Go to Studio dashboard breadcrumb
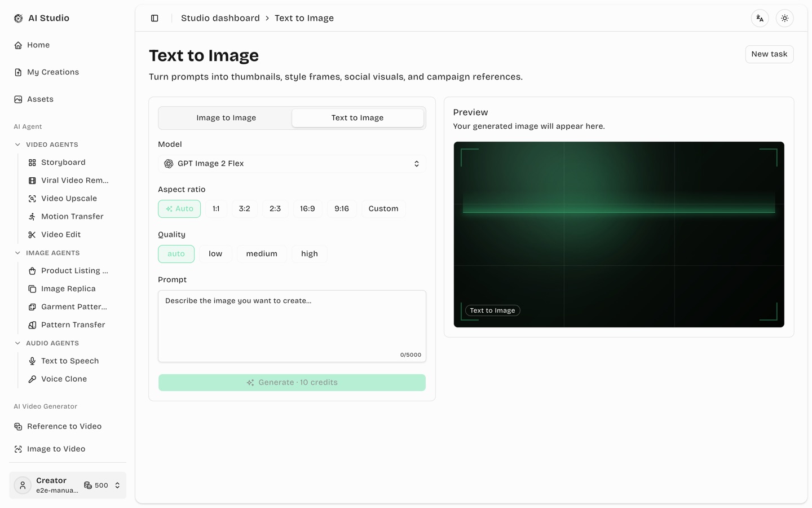Viewport: 812px width, 508px height. click(220, 18)
